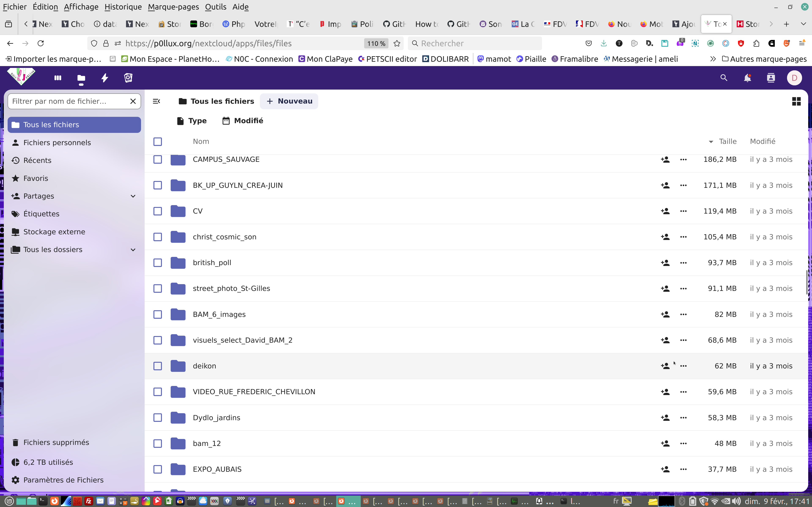The height and width of the screenshot is (507, 812).
Task: Open Paramètres de Fichiers
Action: point(63,480)
